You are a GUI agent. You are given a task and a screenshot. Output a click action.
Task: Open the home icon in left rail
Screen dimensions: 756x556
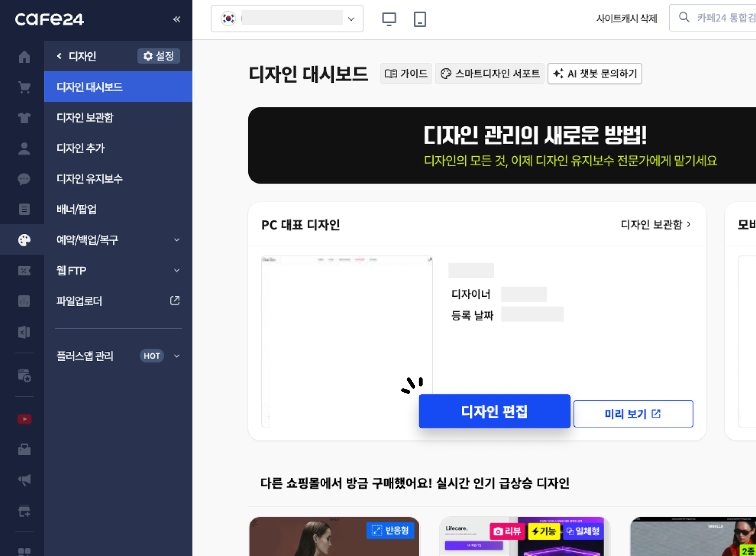click(24, 57)
